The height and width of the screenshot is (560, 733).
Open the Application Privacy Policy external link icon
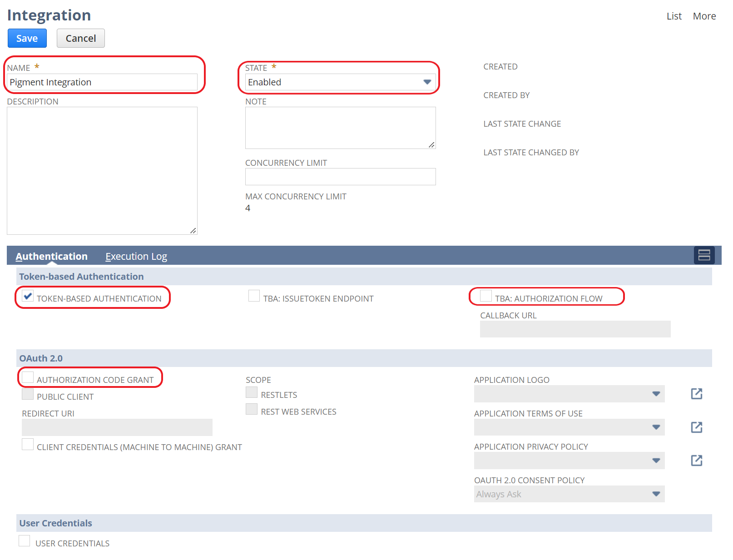[697, 461]
